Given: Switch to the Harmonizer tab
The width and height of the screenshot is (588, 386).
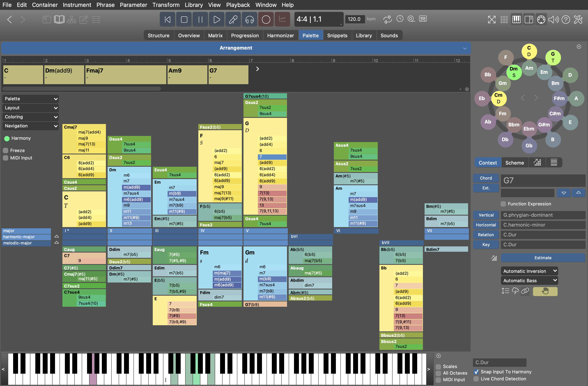Looking at the screenshot, I should point(280,35).
